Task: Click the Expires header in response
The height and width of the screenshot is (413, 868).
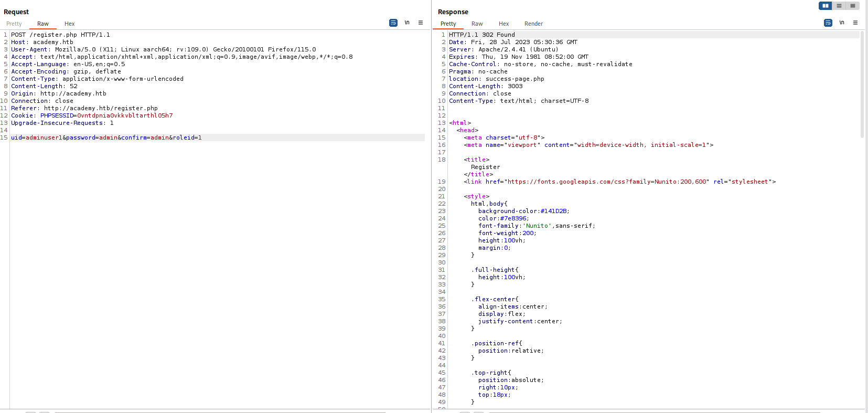Action: click(519, 57)
